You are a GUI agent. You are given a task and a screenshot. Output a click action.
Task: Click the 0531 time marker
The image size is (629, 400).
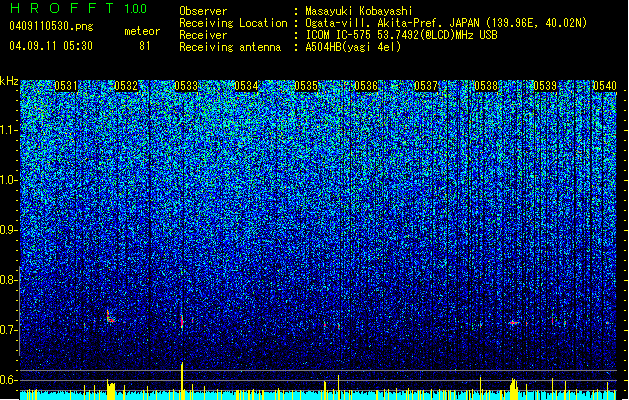(x=66, y=86)
